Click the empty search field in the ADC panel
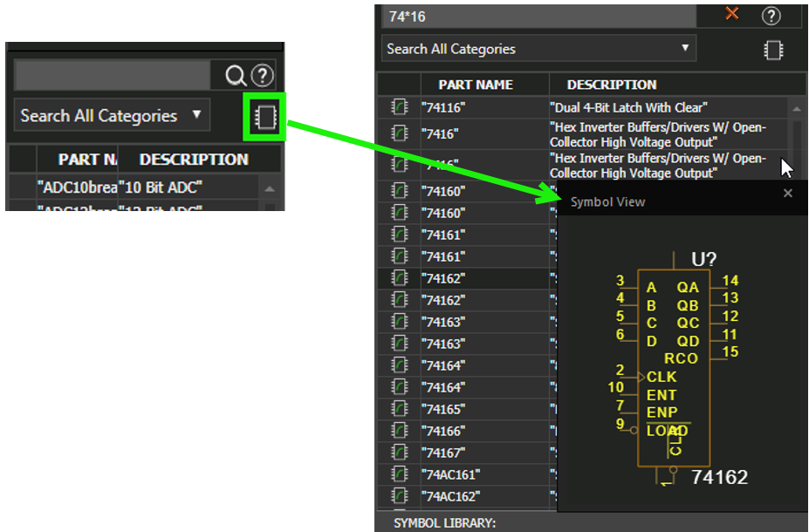Screen dimensions: 809x532 tap(113, 75)
